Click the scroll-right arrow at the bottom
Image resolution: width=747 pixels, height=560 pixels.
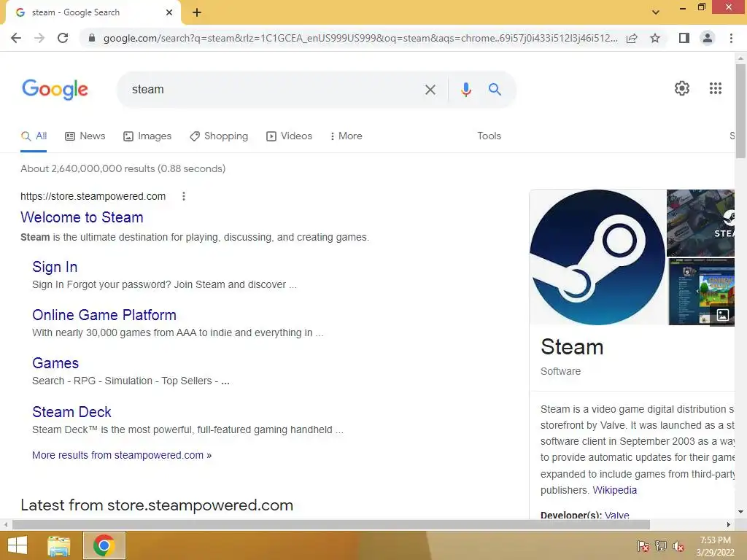(729, 525)
